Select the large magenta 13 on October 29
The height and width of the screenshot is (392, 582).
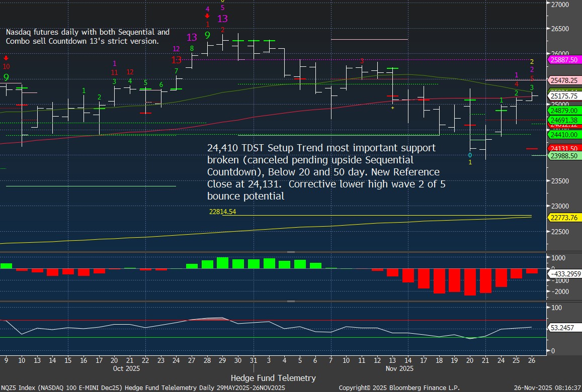point(223,19)
